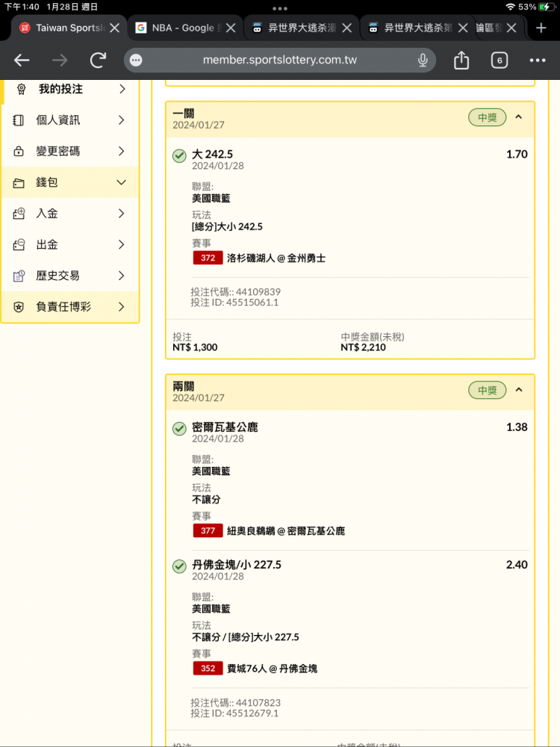Click the 中獎金額 NT$ 2,210 value
Viewport: 560px width, 747px height.
364,347
